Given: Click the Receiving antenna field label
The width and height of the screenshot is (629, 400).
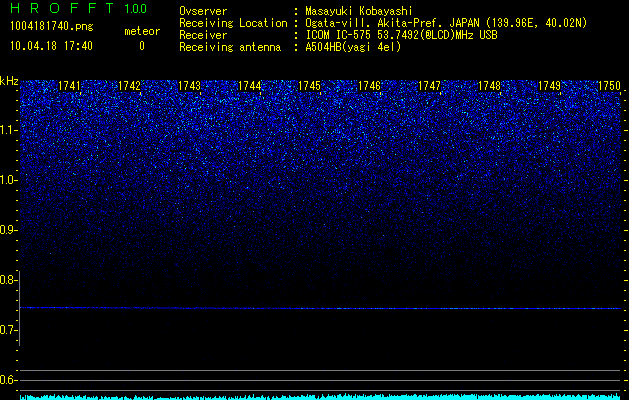Looking at the screenshot, I should [230, 47].
